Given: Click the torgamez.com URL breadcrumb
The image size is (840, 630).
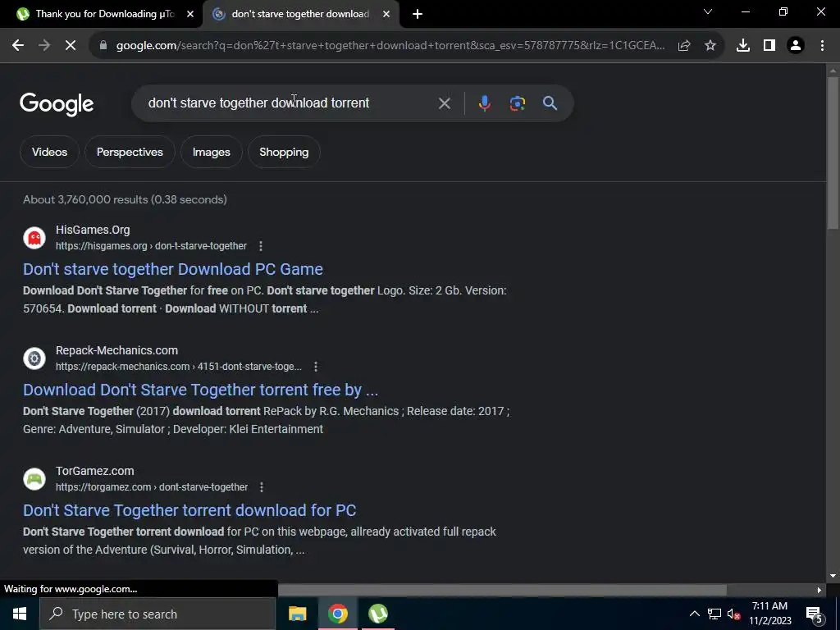Looking at the screenshot, I should pyautogui.click(x=152, y=487).
